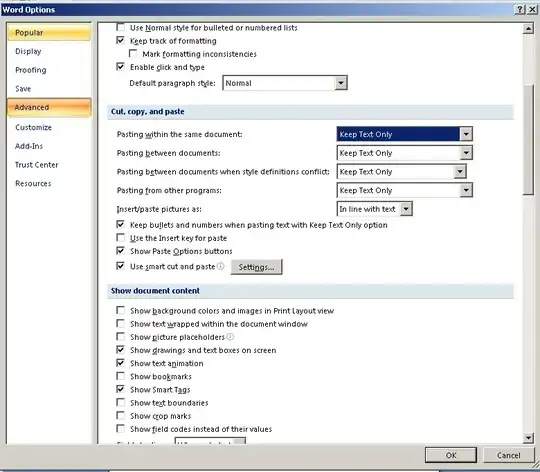
Task: Select the Popular category
Action: click(49, 33)
